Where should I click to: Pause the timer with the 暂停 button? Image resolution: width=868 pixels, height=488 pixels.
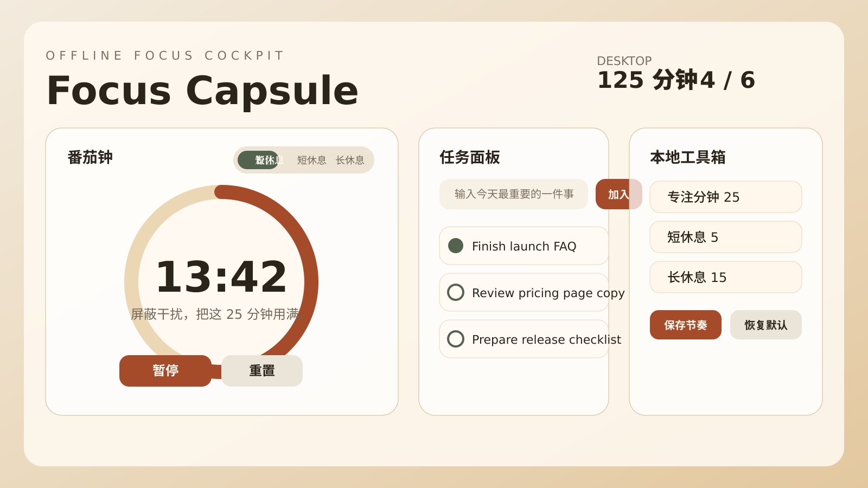coord(165,371)
